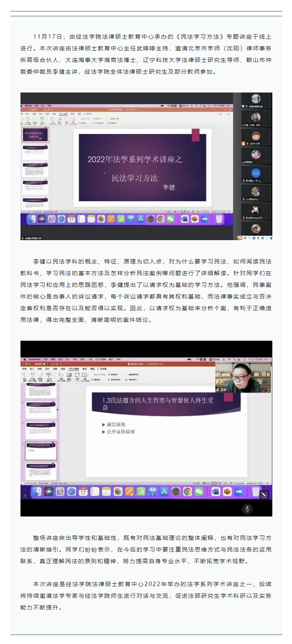Toggle 播放旁白 checkbox in lower PowerPoint ribbon

click(x=96, y=379)
